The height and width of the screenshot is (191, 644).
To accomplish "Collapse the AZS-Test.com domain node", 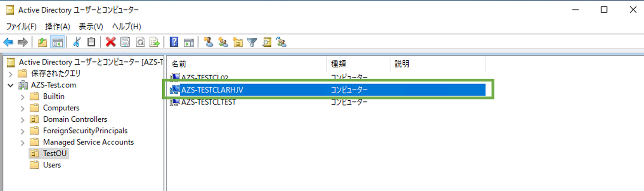I will (11, 85).
